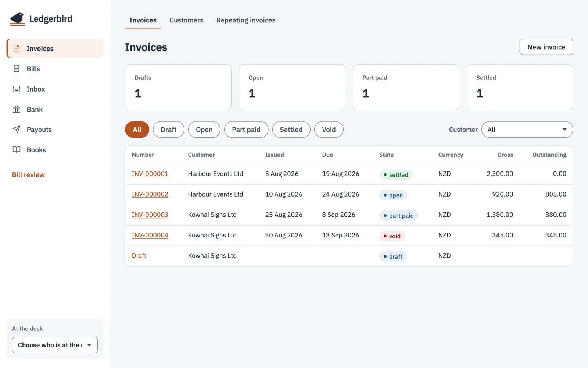Click the Ledgerbird bird logo
Screen dimensions: 588x368
(17, 19)
